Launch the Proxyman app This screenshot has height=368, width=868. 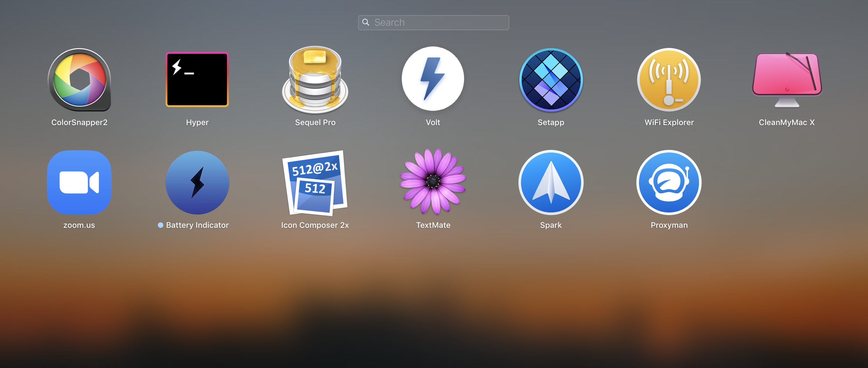pyautogui.click(x=669, y=182)
